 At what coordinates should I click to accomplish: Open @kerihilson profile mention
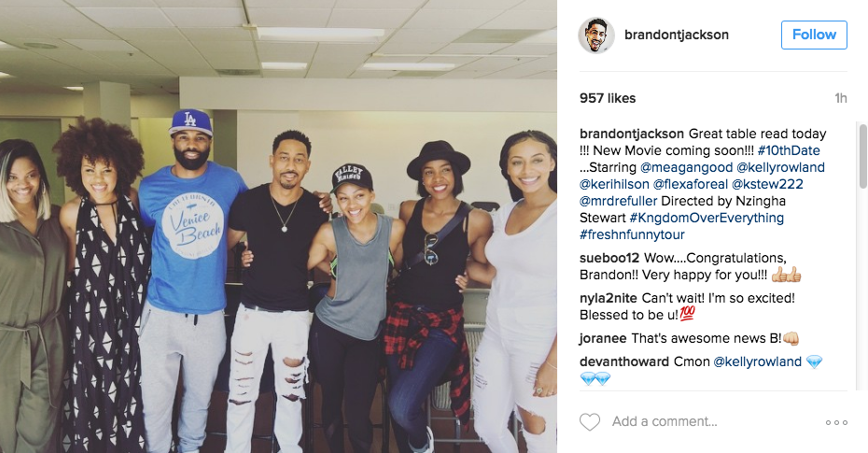click(614, 184)
